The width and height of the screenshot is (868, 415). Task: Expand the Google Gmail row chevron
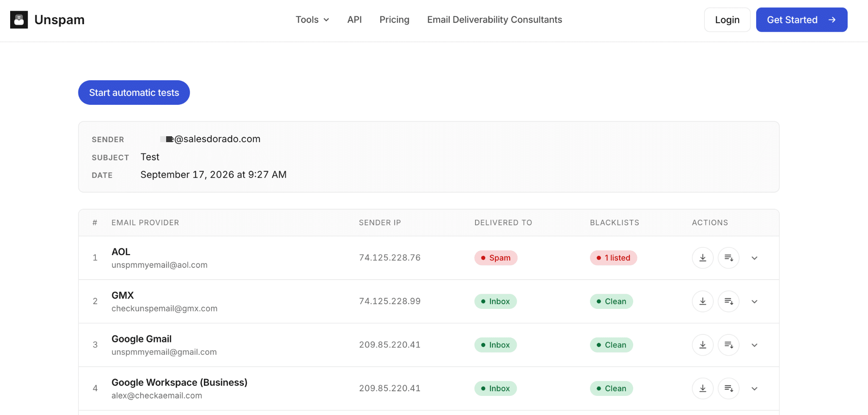pos(754,345)
